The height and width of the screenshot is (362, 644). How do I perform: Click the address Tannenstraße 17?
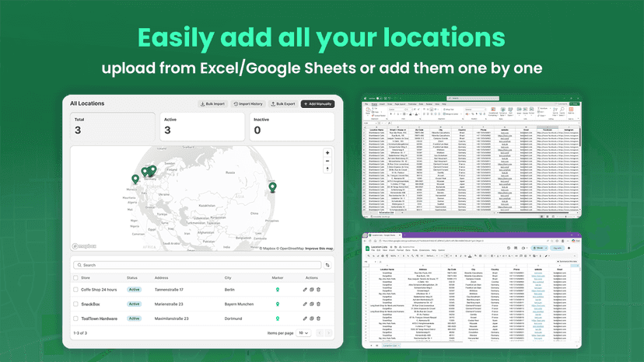169,289
